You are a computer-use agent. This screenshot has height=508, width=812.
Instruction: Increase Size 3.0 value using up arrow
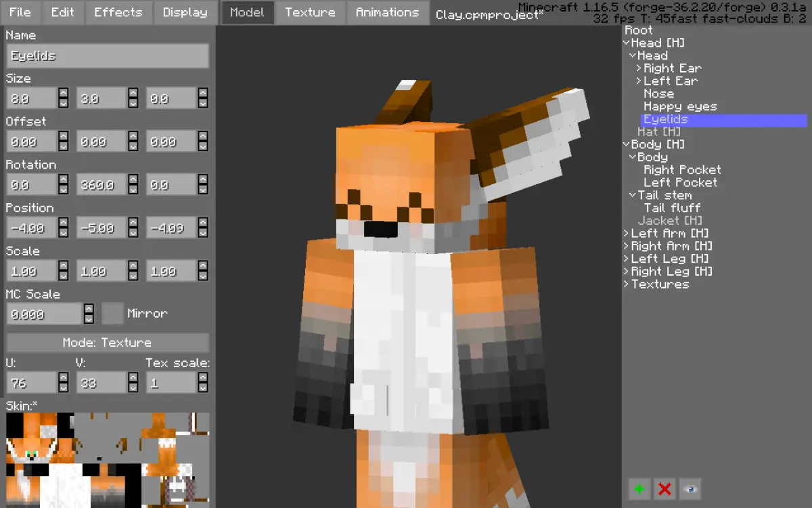pos(133,93)
